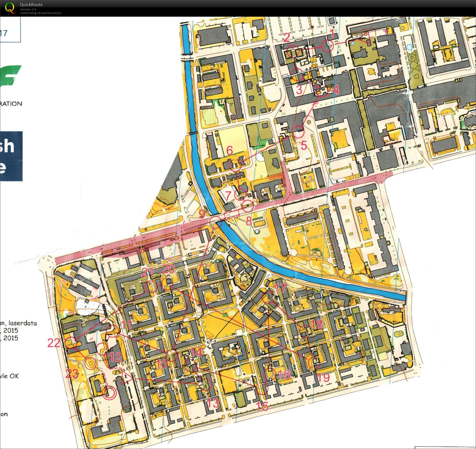Open the matstroeng.se/quickroute/sv link
This screenshot has height=449, width=476.
pyautogui.click(x=41, y=13)
